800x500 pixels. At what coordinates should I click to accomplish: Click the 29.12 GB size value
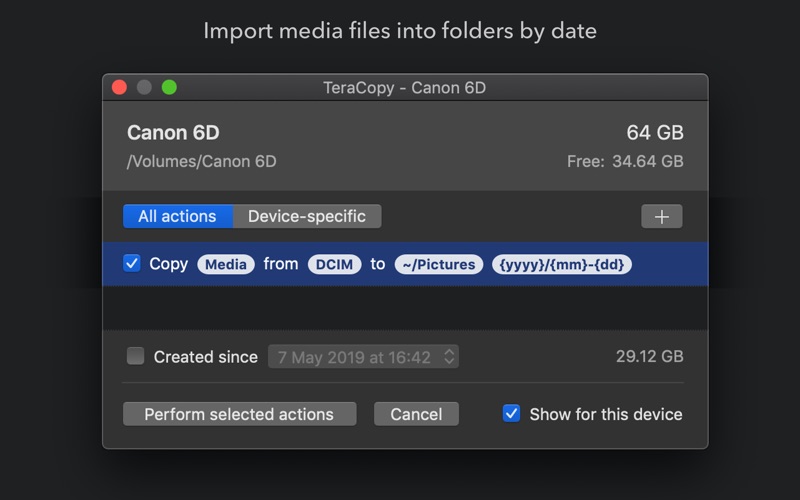(649, 356)
